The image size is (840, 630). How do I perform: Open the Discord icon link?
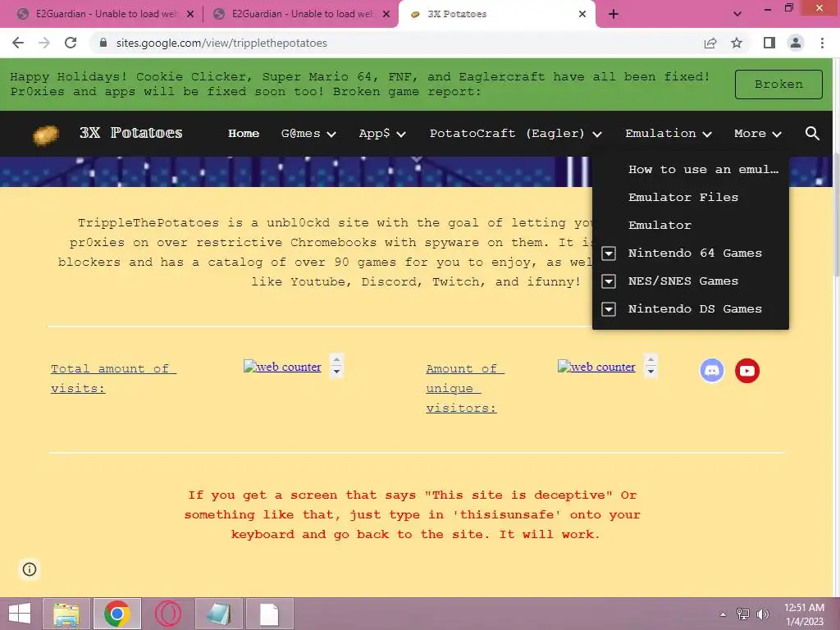712,371
